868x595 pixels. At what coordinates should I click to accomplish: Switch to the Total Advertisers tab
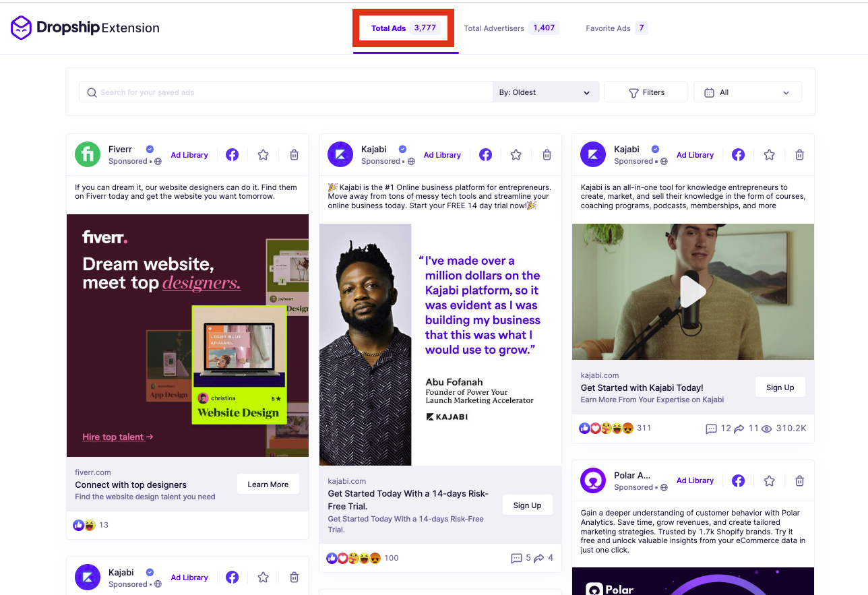(x=511, y=28)
